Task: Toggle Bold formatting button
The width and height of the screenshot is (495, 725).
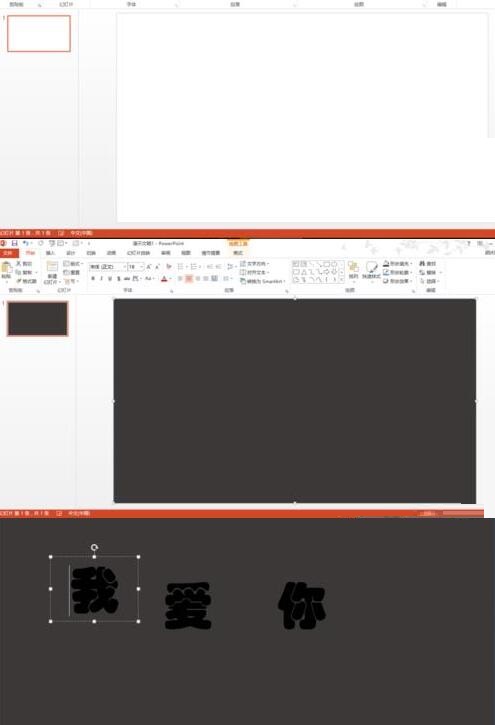Action: (93, 279)
